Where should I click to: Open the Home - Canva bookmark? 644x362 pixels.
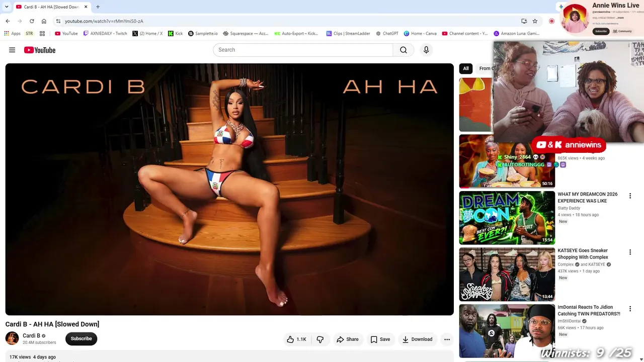[x=420, y=34]
